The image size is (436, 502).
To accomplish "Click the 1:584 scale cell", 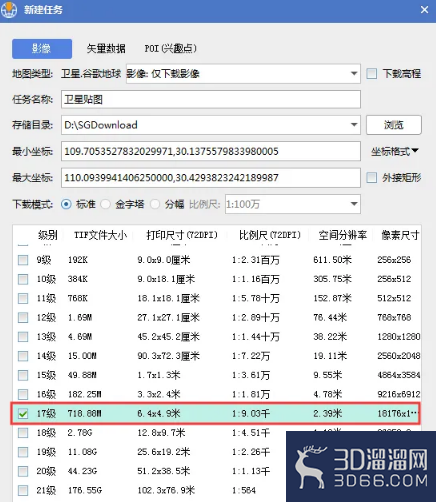I will [x=244, y=491].
